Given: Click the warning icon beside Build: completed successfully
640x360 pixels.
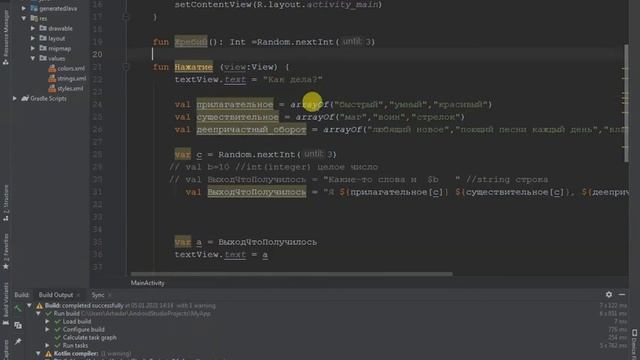Looking at the screenshot, I should 39,306.
